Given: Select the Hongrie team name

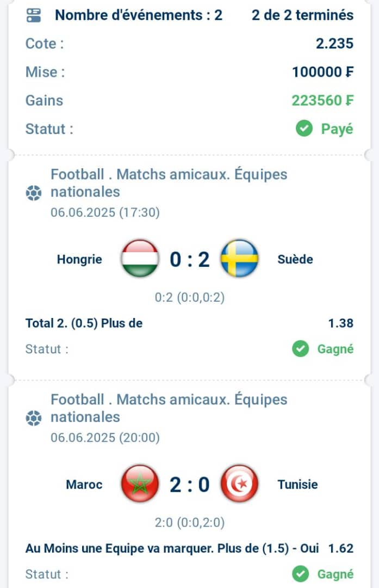Looking at the screenshot, I should tap(79, 260).
